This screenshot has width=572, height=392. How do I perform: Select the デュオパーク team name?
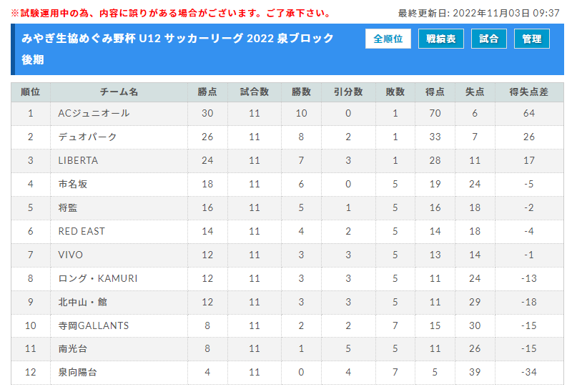(x=87, y=137)
